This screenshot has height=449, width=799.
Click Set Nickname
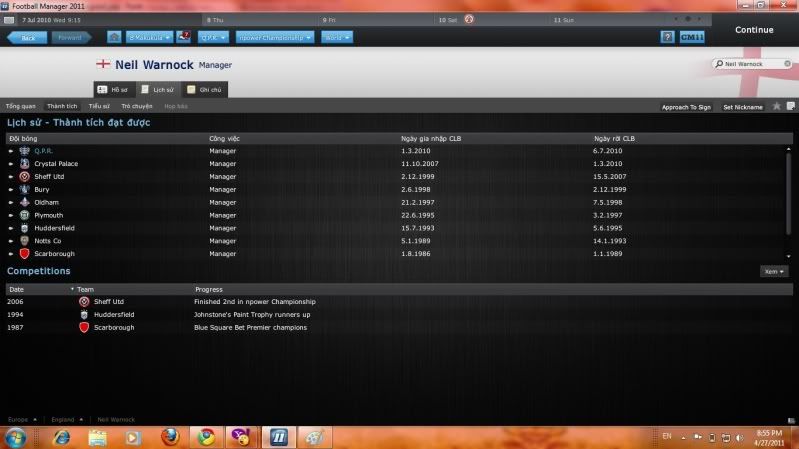click(x=743, y=107)
